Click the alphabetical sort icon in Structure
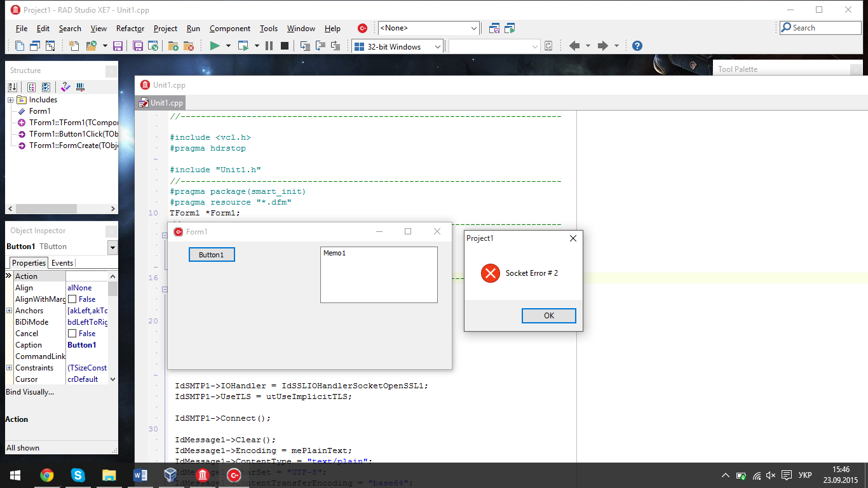The width and height of the screenshot is (868, 488). (x=12, y=87)
